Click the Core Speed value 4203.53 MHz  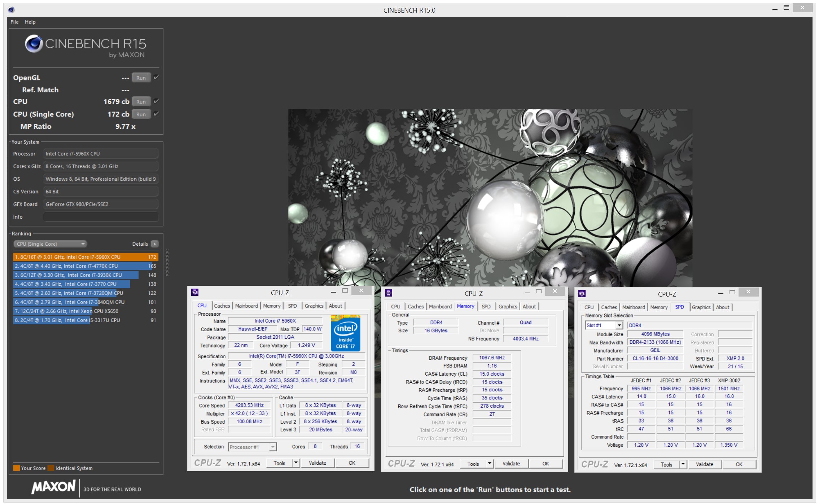click(249, 405)
